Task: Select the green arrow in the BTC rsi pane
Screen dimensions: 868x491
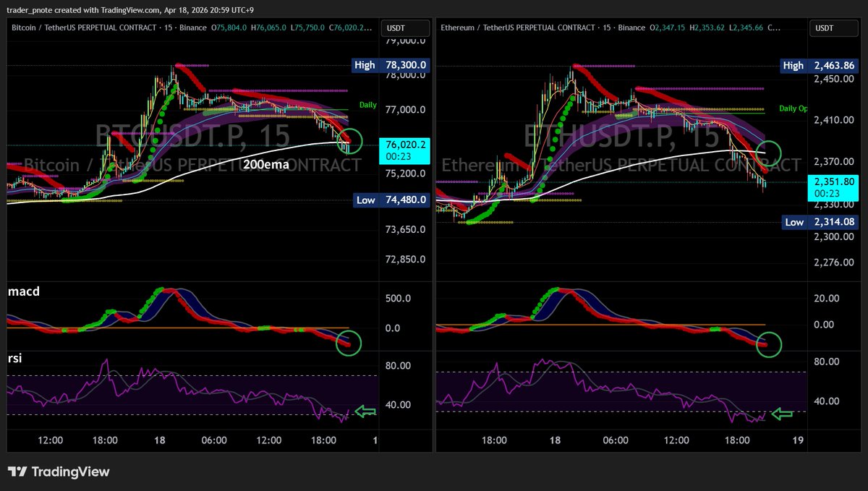Action: tap(365, 411)
